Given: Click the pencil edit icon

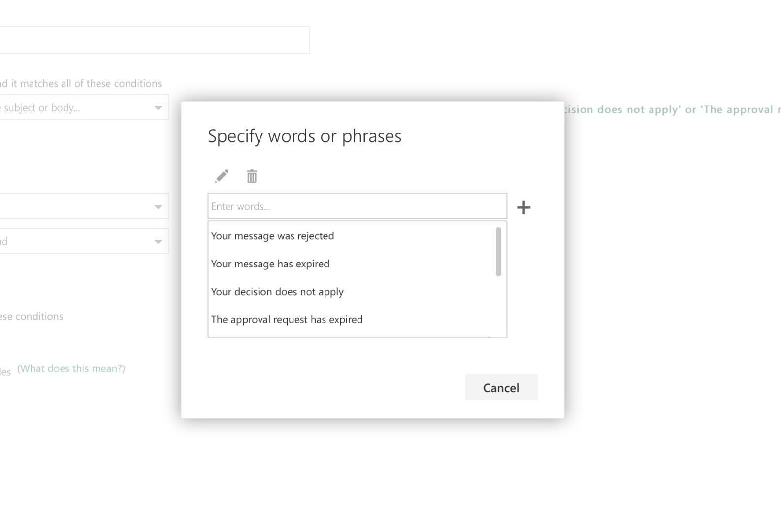Looking at the screenshot, I should tap(222, 176).
